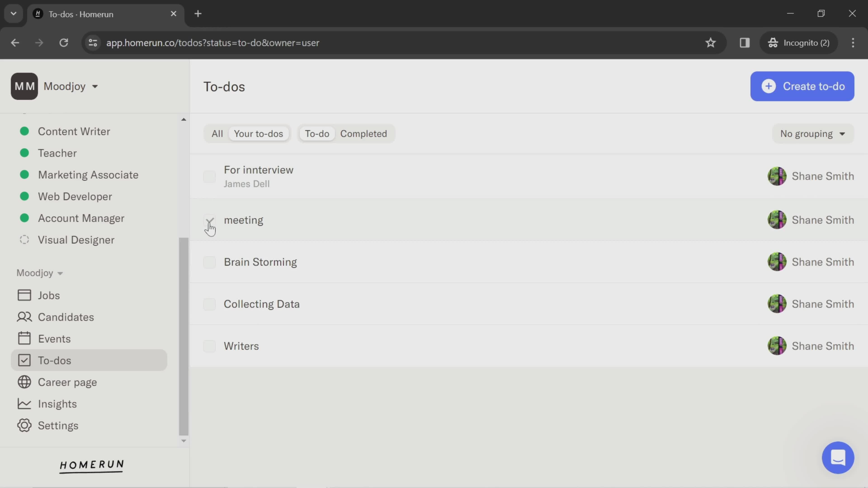Open the Visual Designer job link

(x=76, y=240)
